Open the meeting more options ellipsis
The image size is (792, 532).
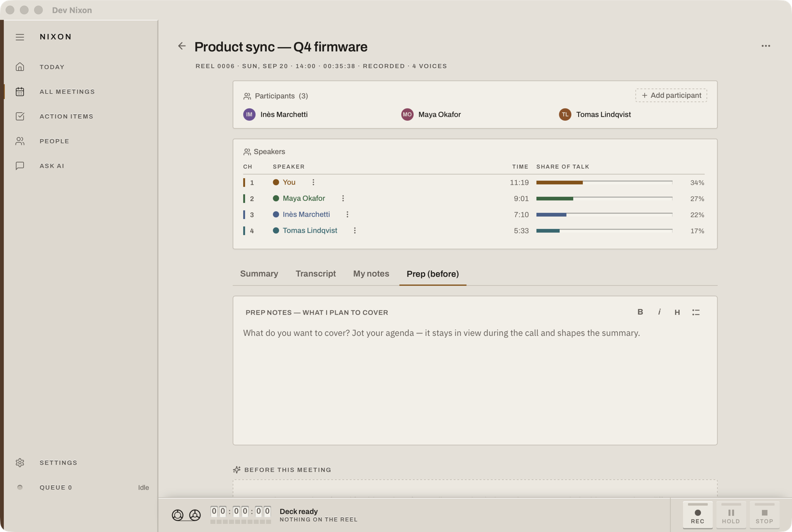point(766,46)
